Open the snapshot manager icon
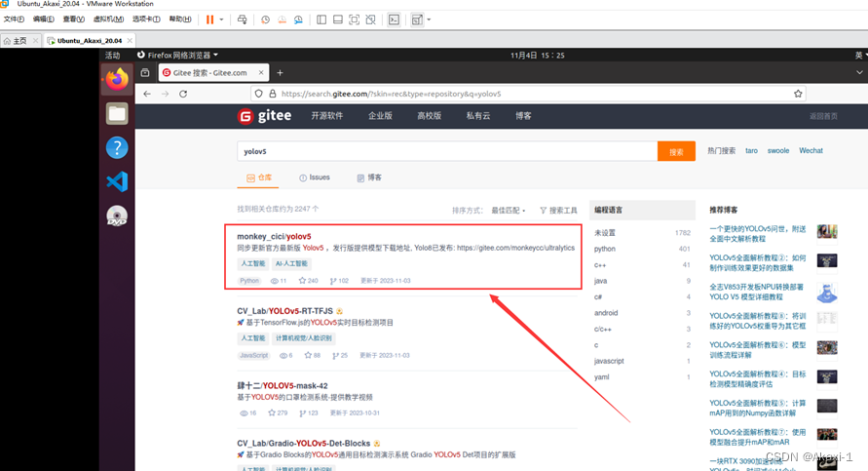The width and height of the screenshot is (868, 471). pos(298,20)
